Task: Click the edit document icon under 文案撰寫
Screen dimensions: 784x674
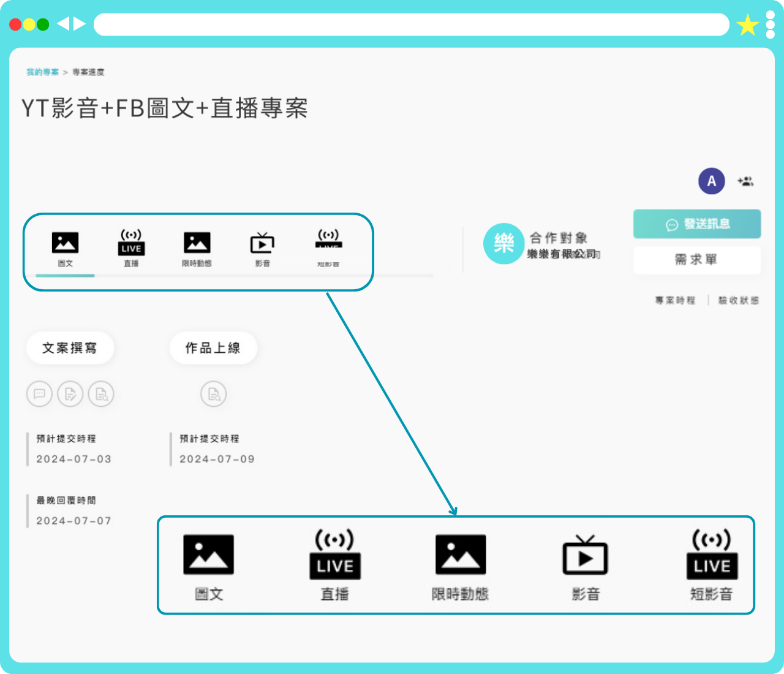Action: [70, 394]
